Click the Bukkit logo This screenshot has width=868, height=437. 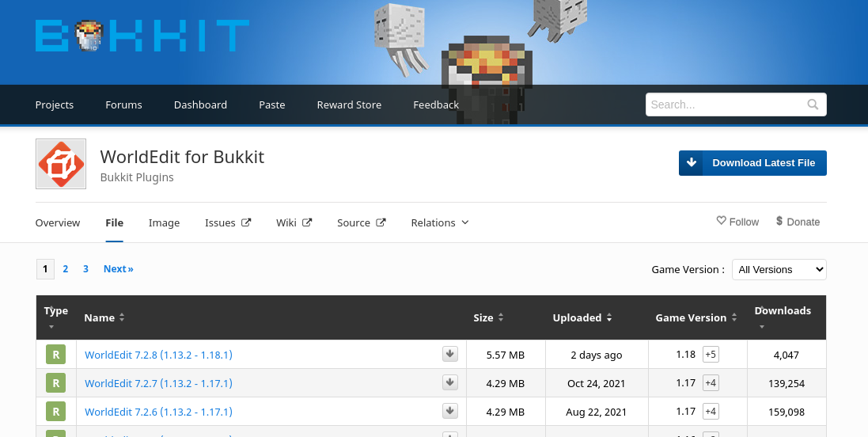click(142, 36)
